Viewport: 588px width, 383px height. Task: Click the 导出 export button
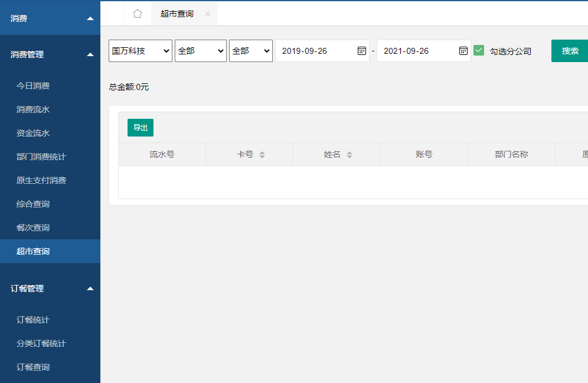coord(141,128)
